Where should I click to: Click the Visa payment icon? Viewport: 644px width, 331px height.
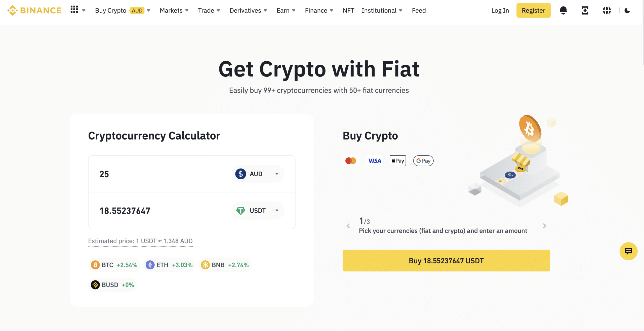tap(374, 160)
